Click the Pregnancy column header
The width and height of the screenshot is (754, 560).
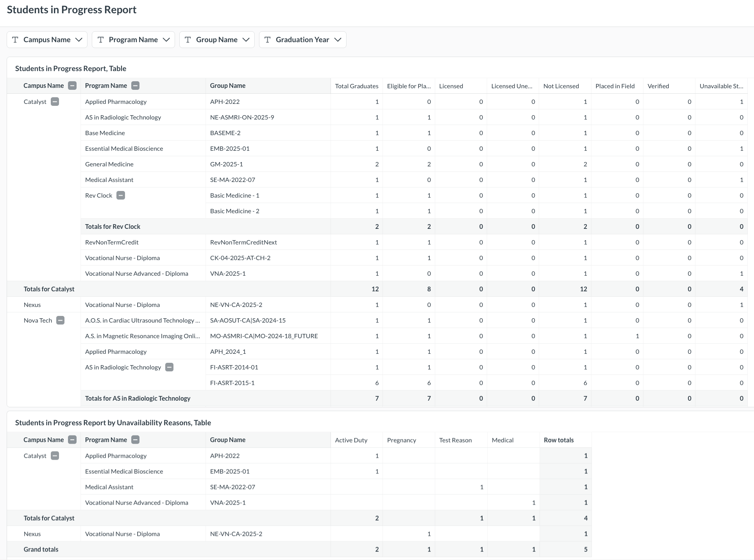click(409, 440)
